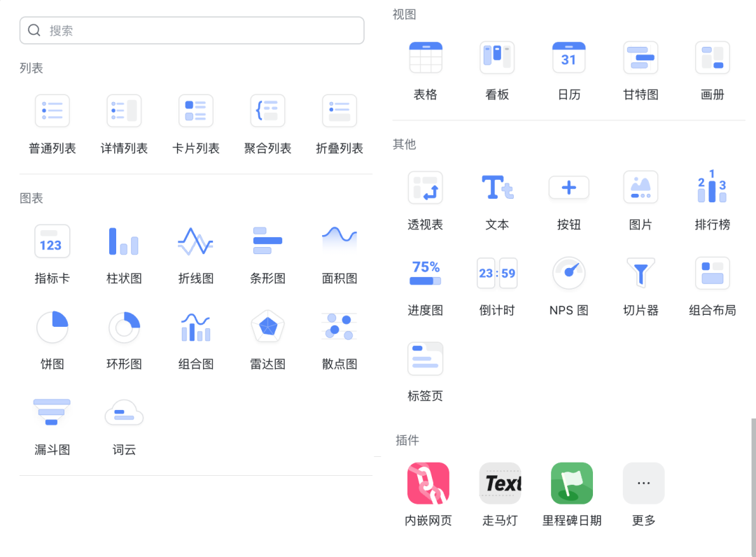Select the 词云 chart icon
The height and width of the screenshot is (557, 756).
point(124,413)
